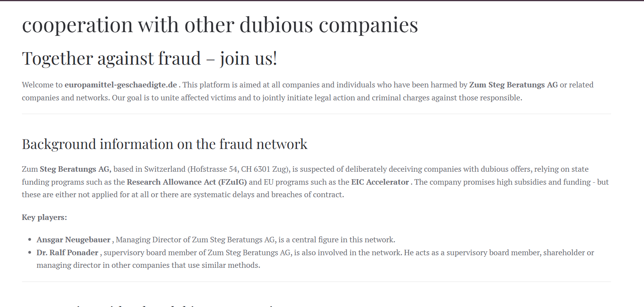Viewport: 644px width, 307px height.
Task: Click the partially visible heading at page bottom
Action: tap(153, 305)
